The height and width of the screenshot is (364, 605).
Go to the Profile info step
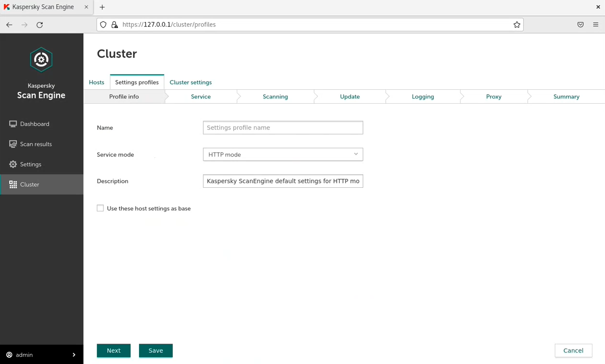tap(124, 97)
